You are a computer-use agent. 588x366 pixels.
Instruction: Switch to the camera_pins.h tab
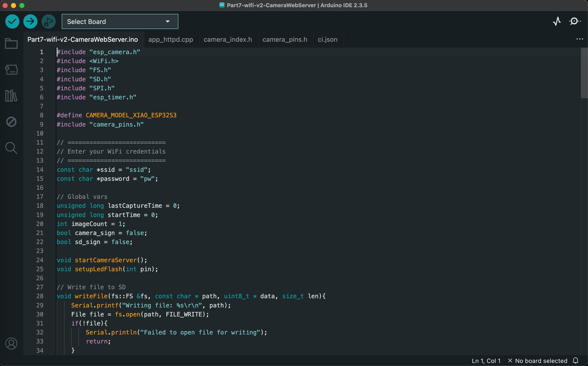click(x=285, y=39)
